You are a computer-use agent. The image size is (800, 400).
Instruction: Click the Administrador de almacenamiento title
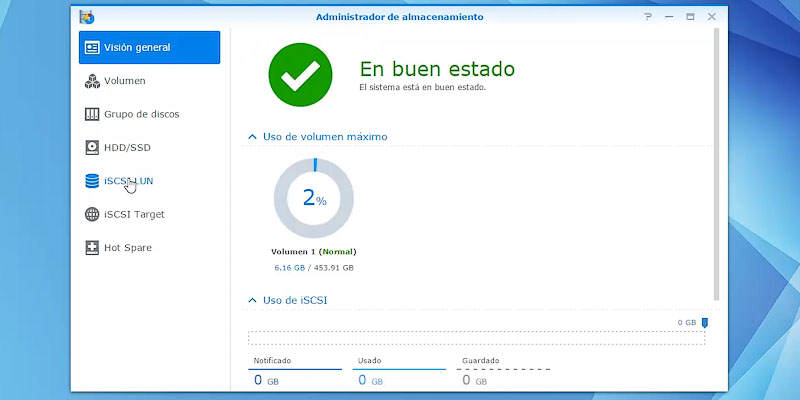coord(399,17)
